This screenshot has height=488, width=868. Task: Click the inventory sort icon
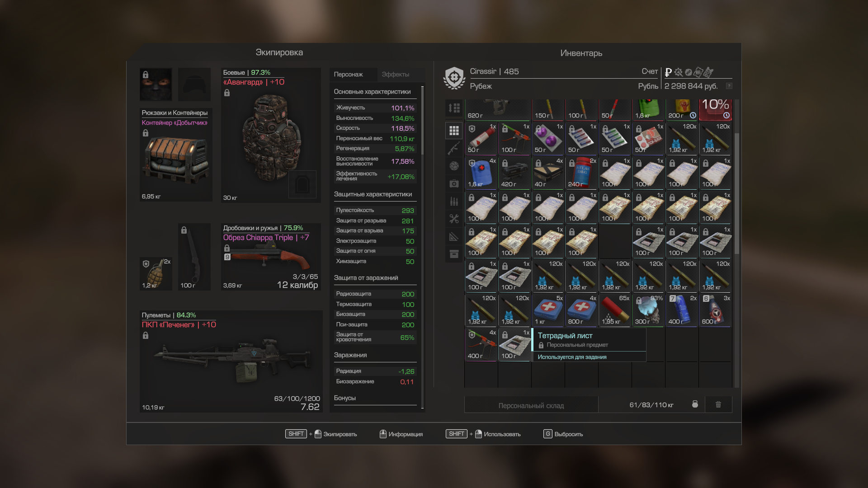(x=454, y=108)
